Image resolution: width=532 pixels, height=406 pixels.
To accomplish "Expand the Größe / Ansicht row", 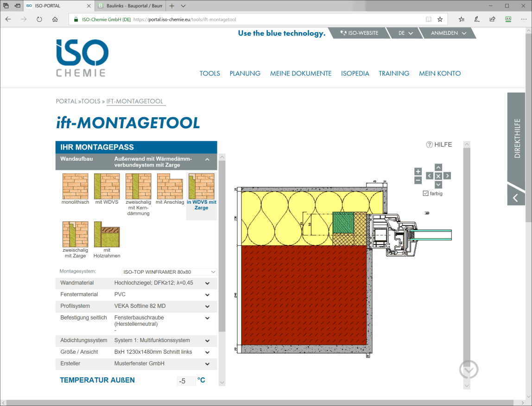I will [x=207, y=352].
